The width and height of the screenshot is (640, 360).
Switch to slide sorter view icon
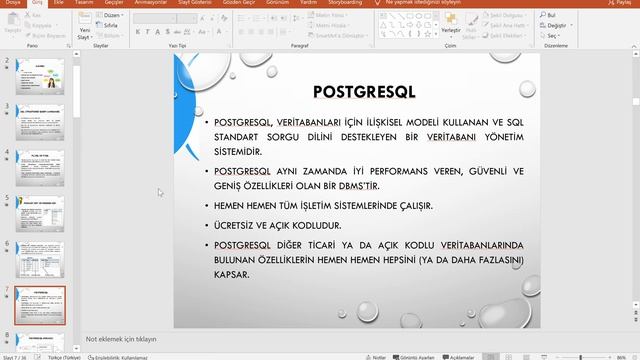point(509,357)
